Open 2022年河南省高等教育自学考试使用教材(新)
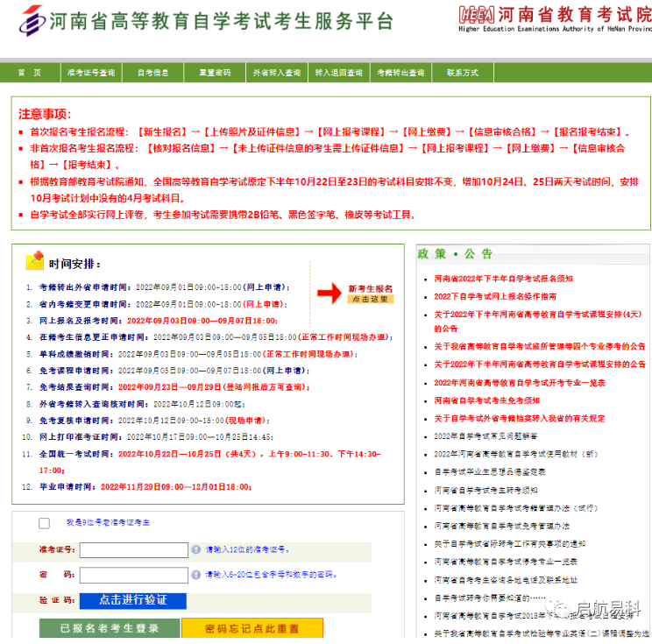The width and height of the screenshot is (652, 644). point(515,454)
